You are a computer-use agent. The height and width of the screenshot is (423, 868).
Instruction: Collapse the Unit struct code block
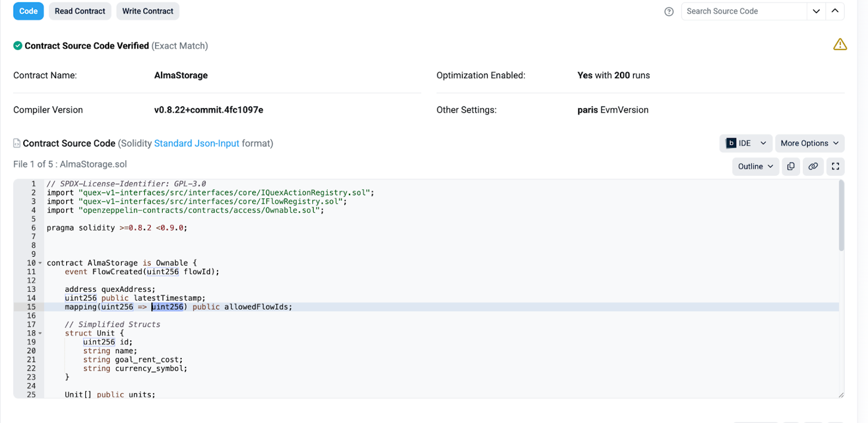tap(40, 334)
